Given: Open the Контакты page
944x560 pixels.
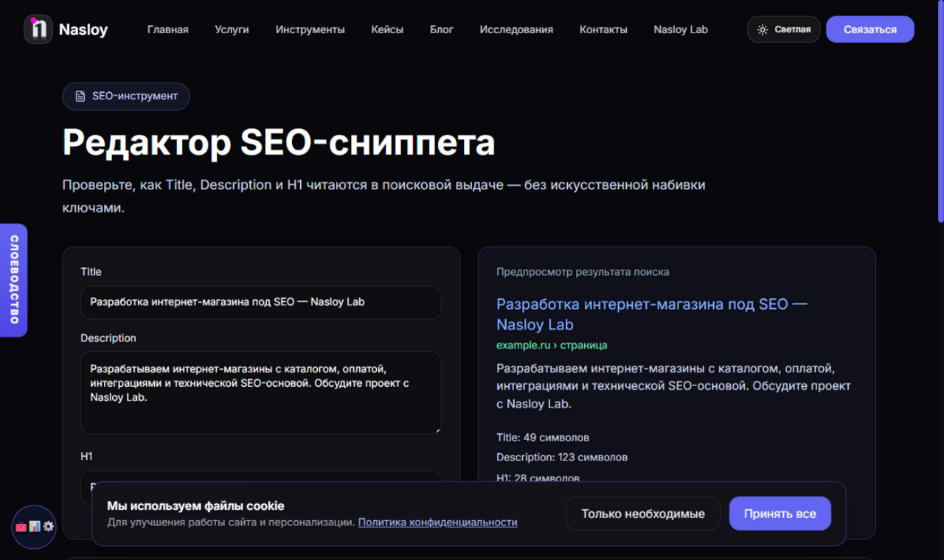Looking at the screenshot, I should [603, 29].
